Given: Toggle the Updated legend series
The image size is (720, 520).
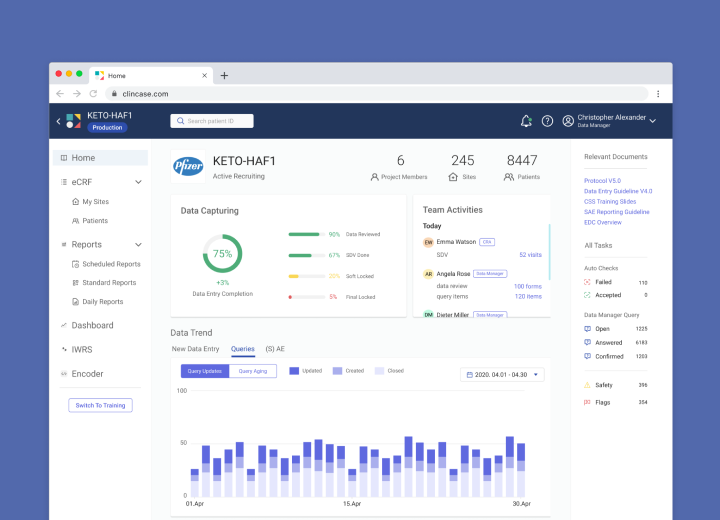Looking at the screenshot, I should click(295, 371).
